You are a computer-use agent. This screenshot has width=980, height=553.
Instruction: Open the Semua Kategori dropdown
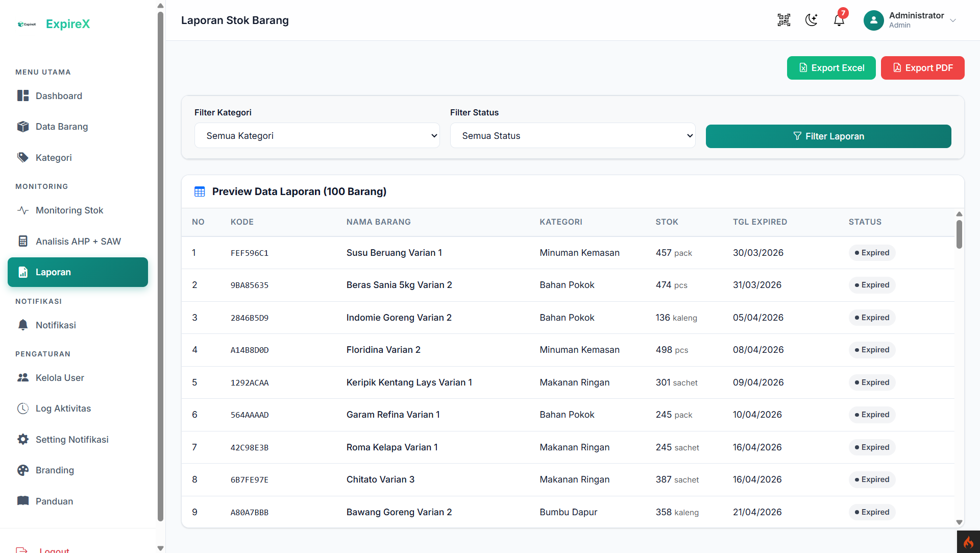coord(317,136)
